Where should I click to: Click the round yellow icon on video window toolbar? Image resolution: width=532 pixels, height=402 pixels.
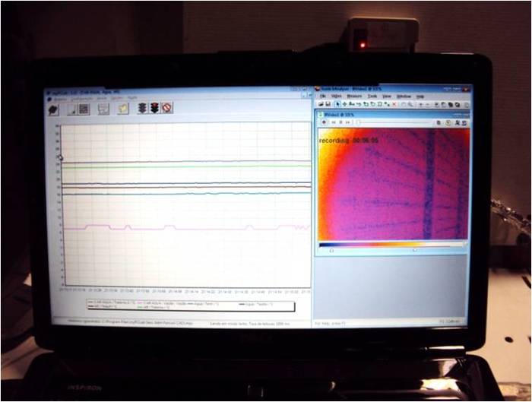(x=448, y=123)
